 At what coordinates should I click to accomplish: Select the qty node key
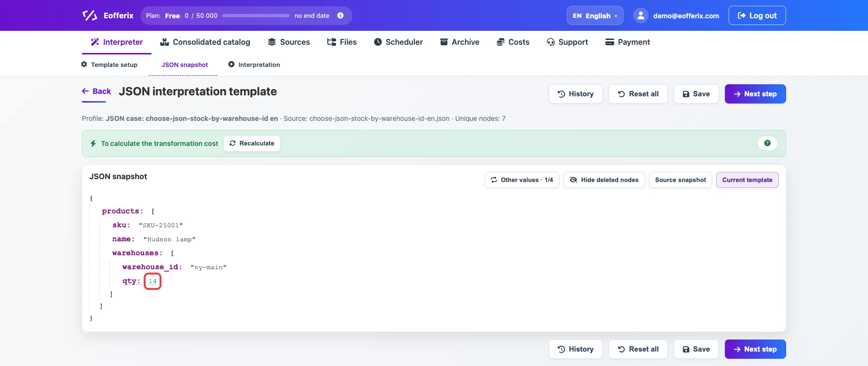tap(131, 281)
